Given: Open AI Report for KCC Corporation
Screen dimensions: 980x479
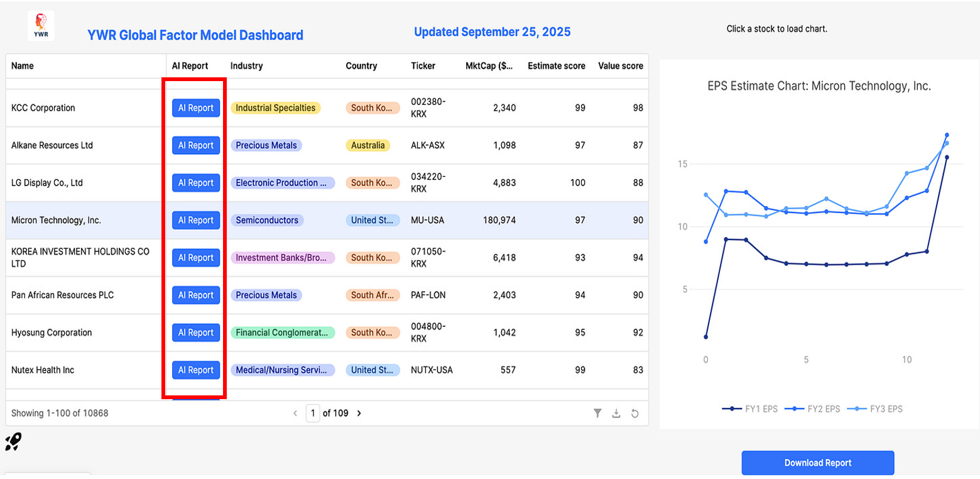Looking at the screenshot, I should tap(196, 108).
